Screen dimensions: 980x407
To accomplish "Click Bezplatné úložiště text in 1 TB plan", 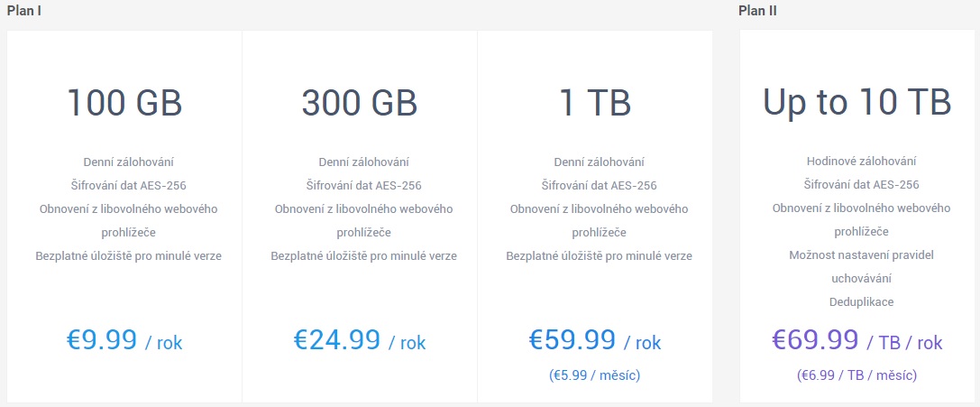I will tap(599, 256).
